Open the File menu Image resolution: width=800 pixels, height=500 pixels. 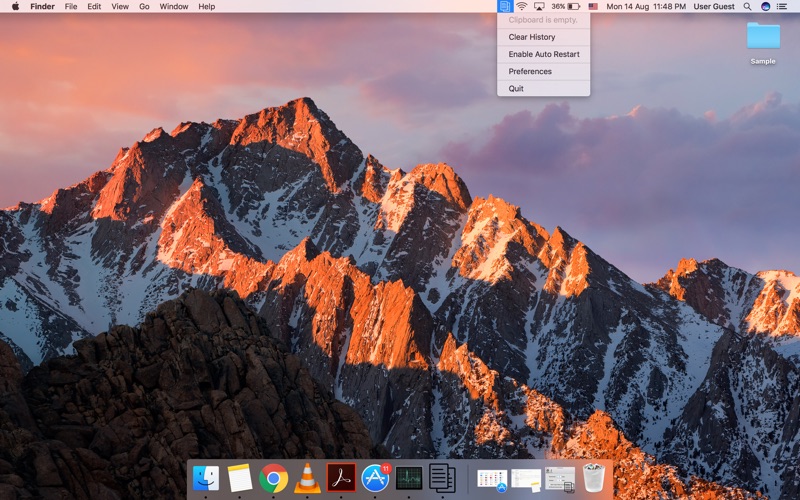point(71,6)
